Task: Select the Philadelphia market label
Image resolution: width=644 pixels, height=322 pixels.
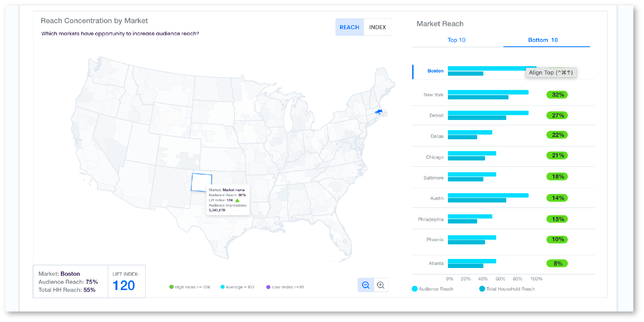Action: pos(431,219)
